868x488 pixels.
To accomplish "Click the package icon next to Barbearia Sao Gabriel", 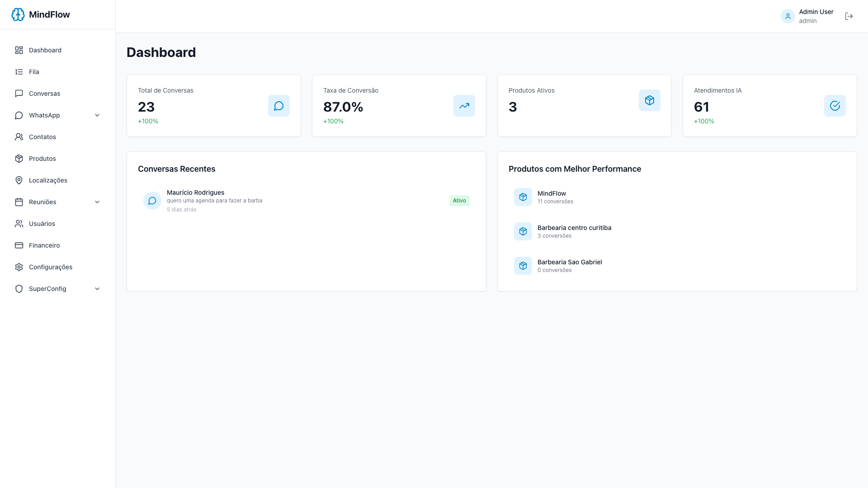I will 523,266.
